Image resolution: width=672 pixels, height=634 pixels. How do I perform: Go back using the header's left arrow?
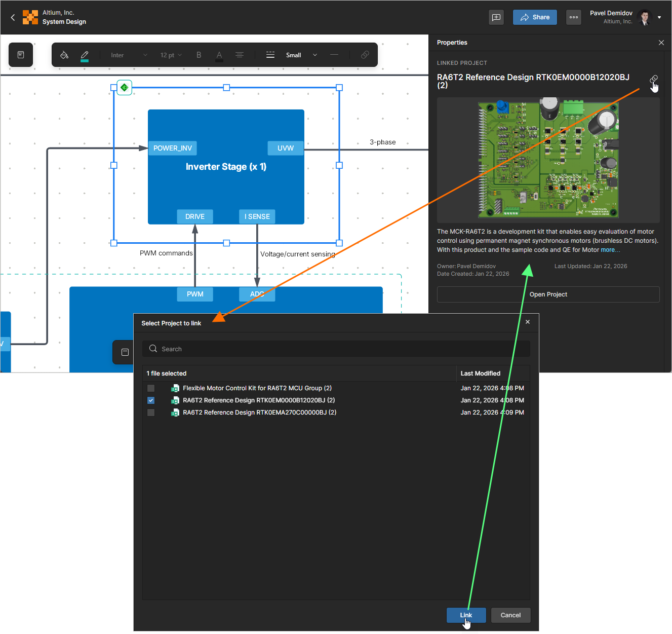(x=13, y=17)
